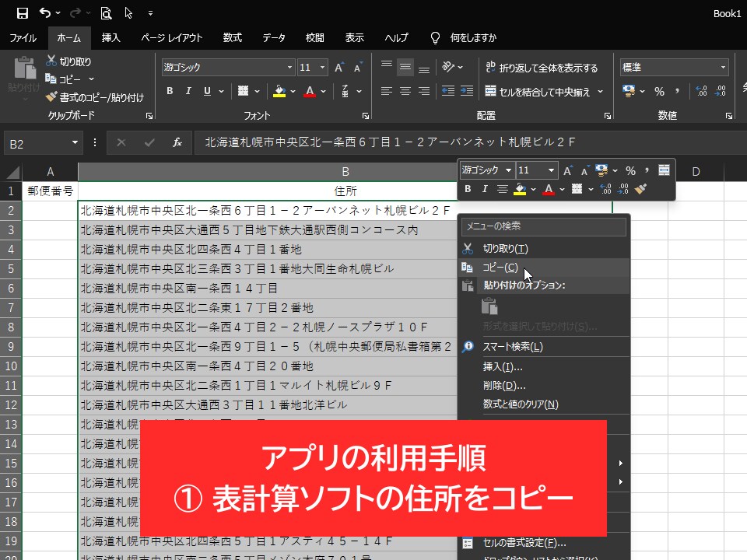Apply ribbon red font color
The image size is (747, 560).
[310, 90]
